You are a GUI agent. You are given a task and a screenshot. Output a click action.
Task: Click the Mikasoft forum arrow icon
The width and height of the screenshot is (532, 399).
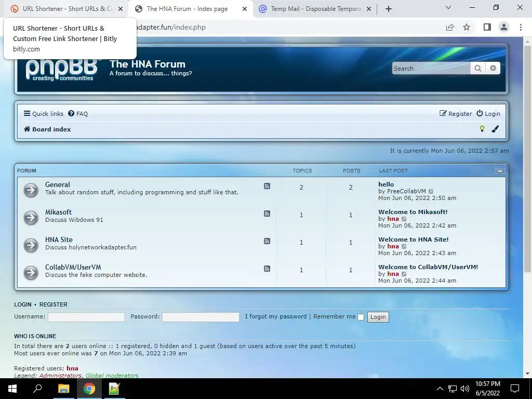coord(31,218)
